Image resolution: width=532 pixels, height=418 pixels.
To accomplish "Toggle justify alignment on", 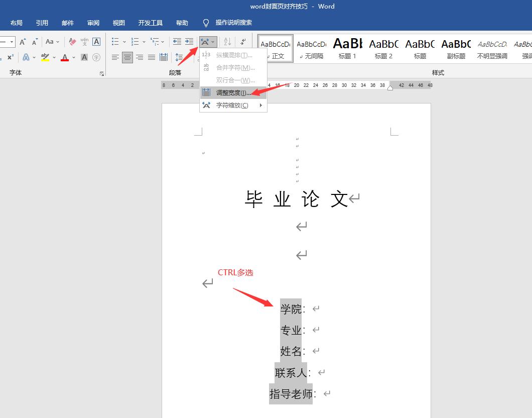I will pos(151,56).
